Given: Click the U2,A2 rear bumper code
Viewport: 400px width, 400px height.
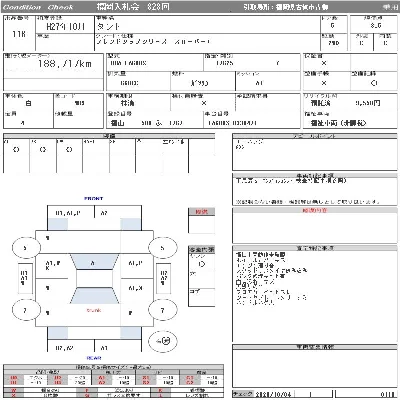Looking at the screenshot, I should point(64,348).
